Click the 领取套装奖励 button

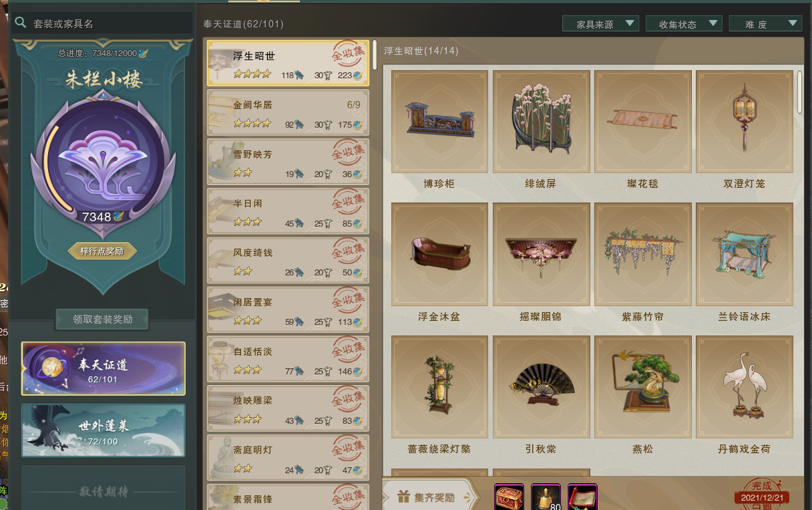pos(102,320)
